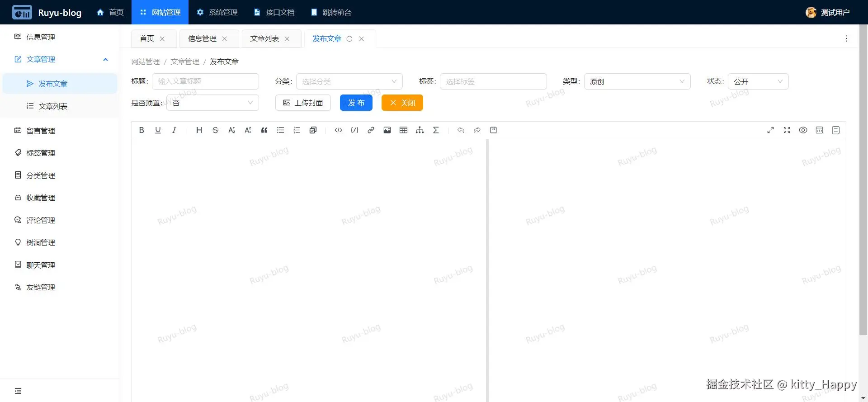Open 友链管理 in the sidebar

click(x=60, y=287)
